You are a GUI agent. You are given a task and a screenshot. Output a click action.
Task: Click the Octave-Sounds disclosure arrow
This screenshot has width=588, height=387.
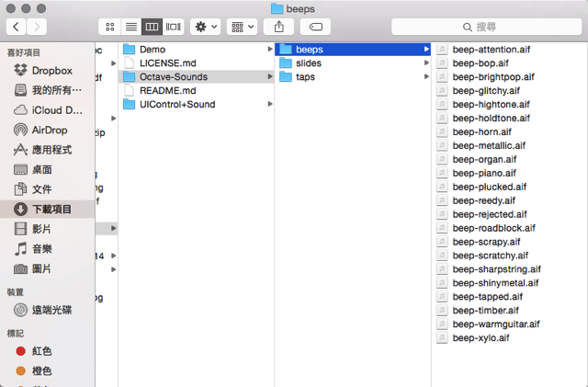click(x=269, y=76)
